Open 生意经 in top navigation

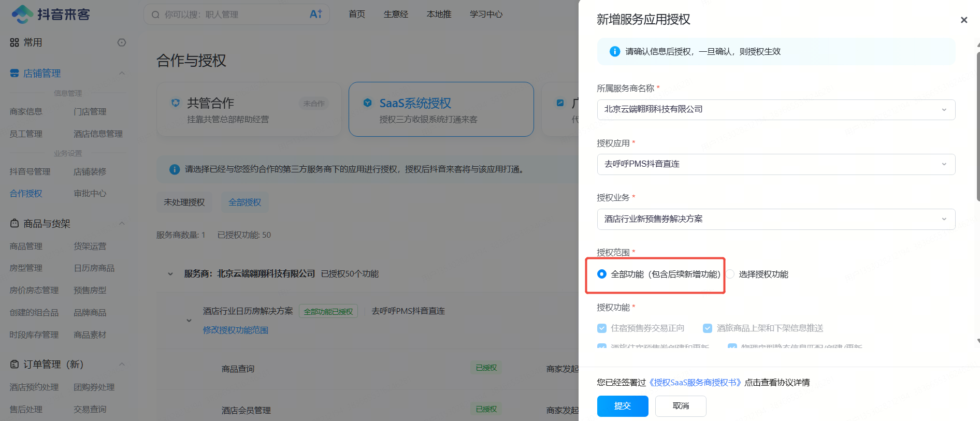click(396, 14)
